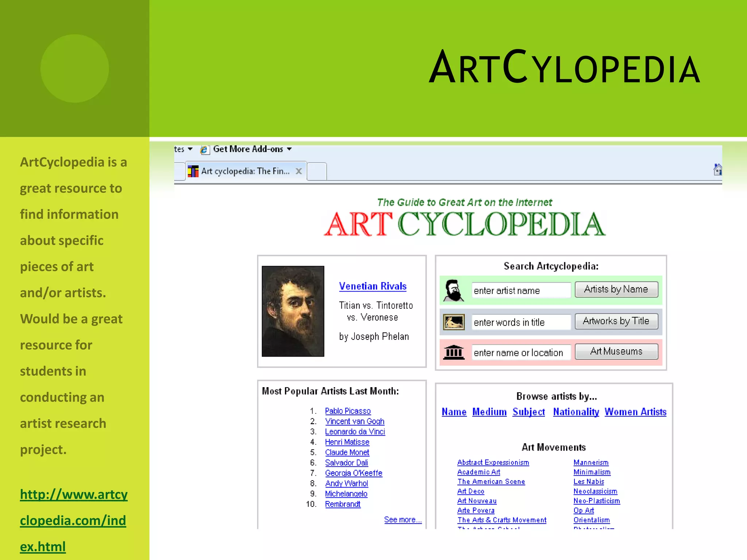Click the Tintoretto portrait thumbnail
Viewport: 747px width, 560px height.
click(293, 311)
